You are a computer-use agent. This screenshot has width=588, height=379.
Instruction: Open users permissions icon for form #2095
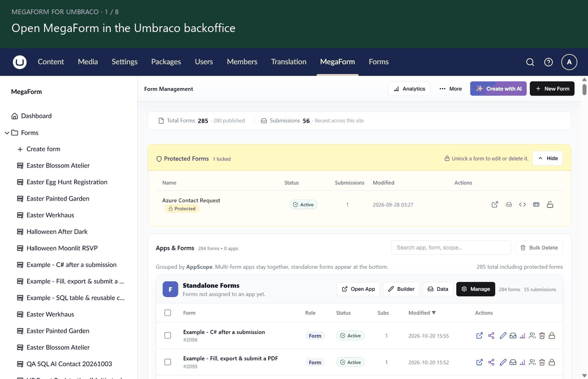532,362
